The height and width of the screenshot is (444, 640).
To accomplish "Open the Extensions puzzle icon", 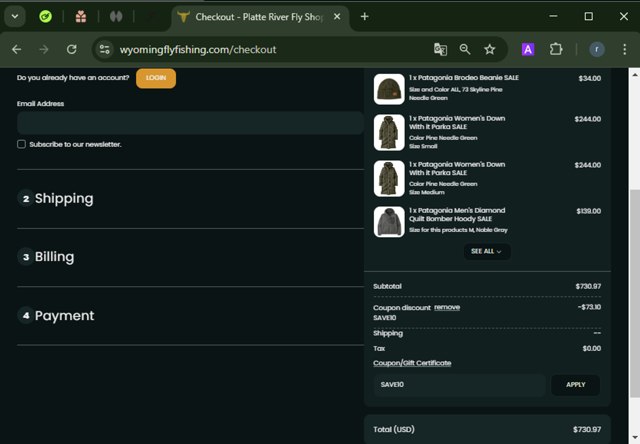I will coord(556,50).
